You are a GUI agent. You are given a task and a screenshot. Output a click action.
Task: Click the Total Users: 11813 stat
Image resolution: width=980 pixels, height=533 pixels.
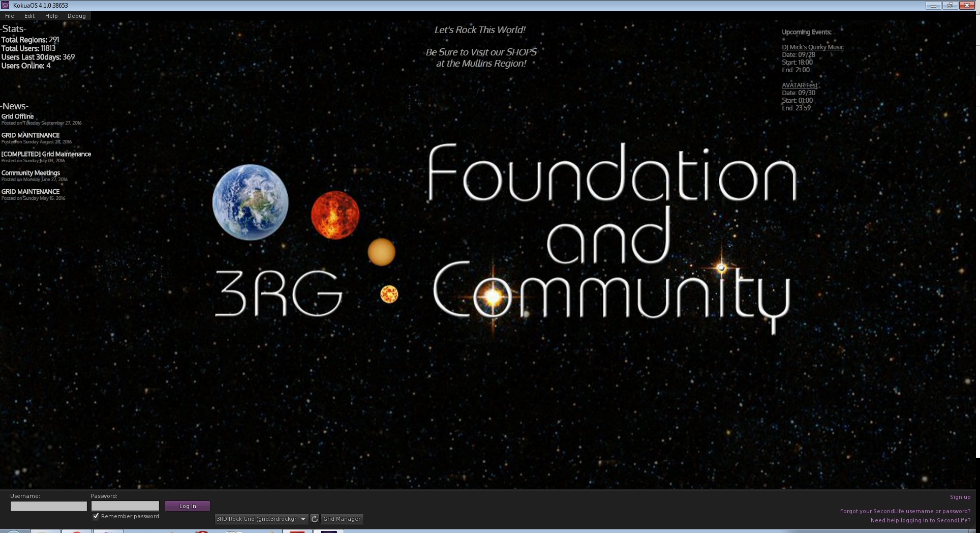pos(28,48)
